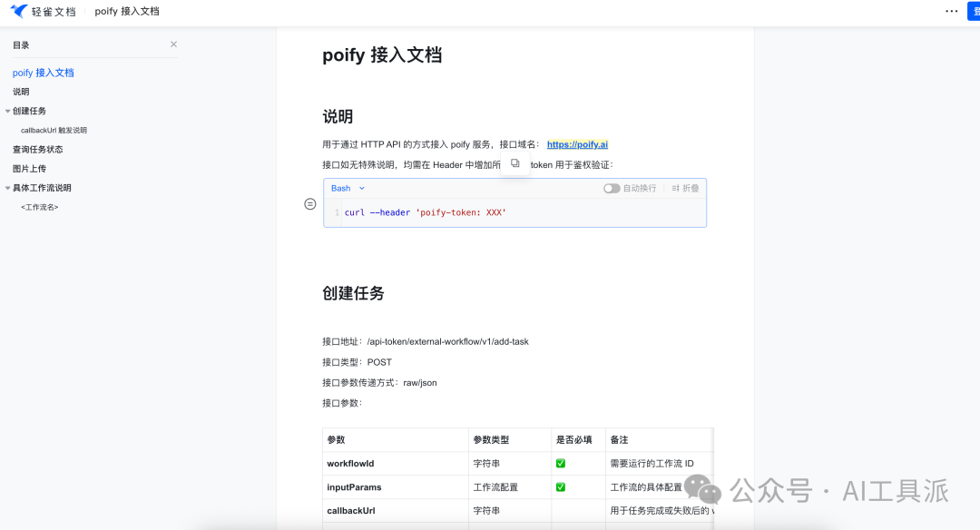Image resolution: width=980 pixels, height=530 pixels.
Task: Collapse the 具体工作流说明 tree arrow
Action: click(7, 188)
